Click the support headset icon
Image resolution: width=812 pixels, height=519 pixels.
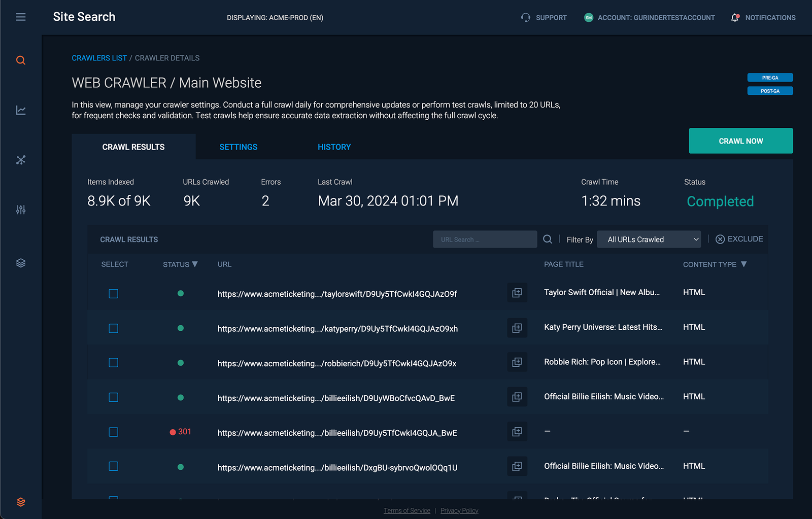(525, 17)
